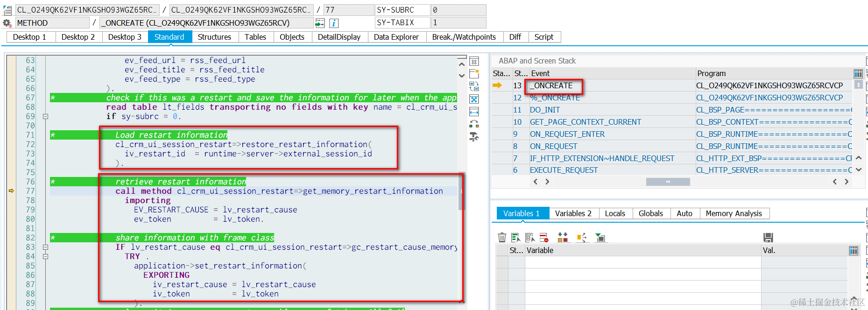Click the swap tools icon
The width and height of the screenshot is (868, 310).
474,86
